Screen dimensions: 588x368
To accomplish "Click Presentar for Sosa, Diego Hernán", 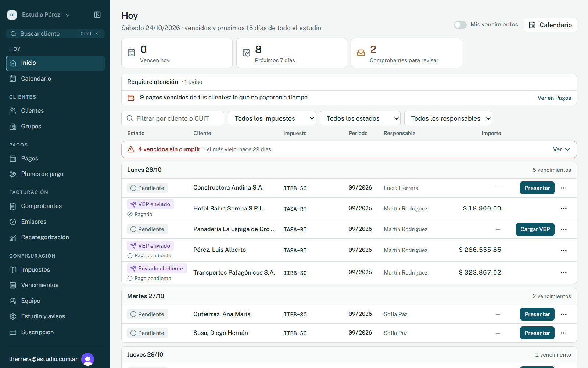I will click(537, 333).
